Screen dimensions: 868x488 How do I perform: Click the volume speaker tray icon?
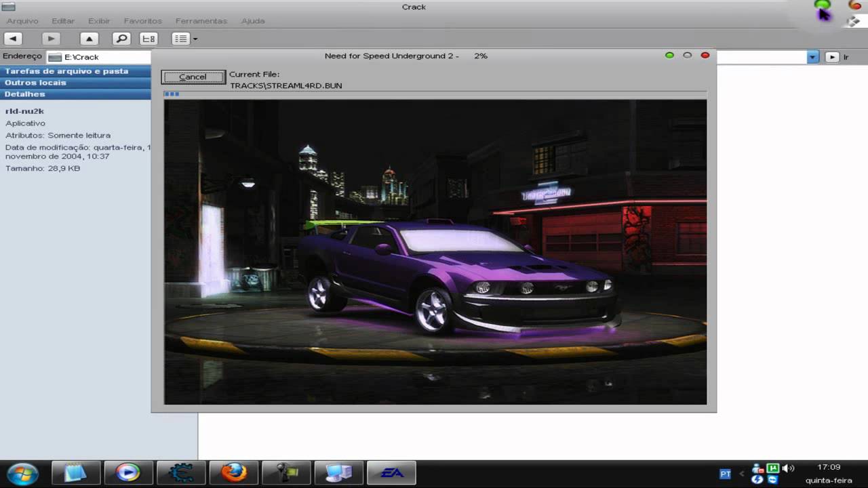coord(788,468)
